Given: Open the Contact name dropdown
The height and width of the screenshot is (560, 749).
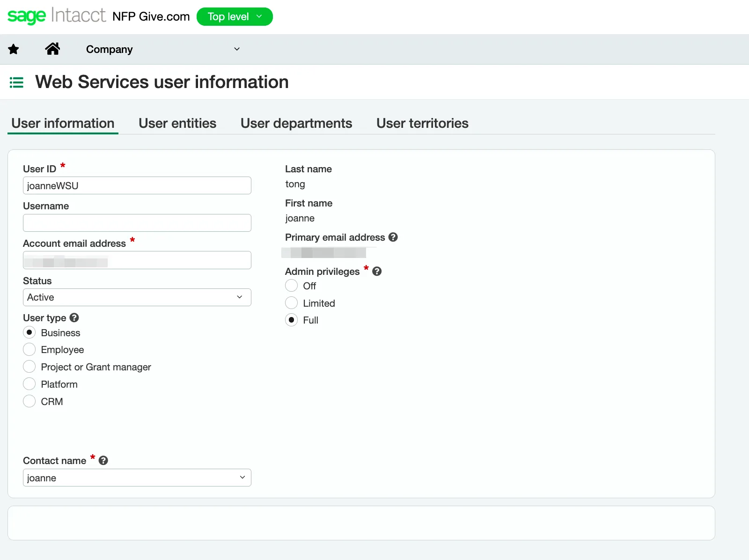Looking at the screenshot, I should pyautogui.click(x=137, y=478).
